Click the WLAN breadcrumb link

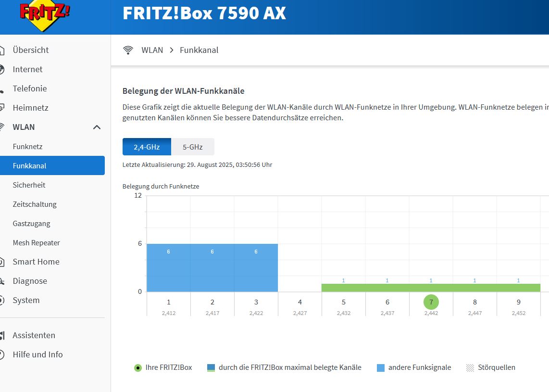[152, 50]
